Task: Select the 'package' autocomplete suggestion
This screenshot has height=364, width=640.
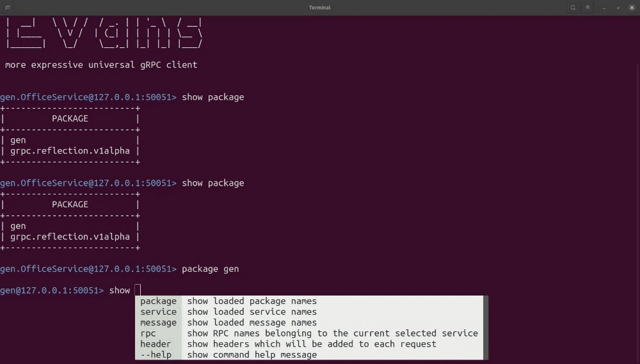Action: (x=158, y=301)
